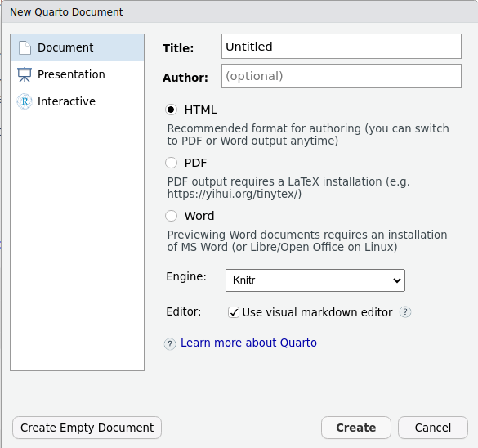This screenshot has width=478, height=448.
Task: Select the HTML output format radio button
Action: click(x=171, y=110)
